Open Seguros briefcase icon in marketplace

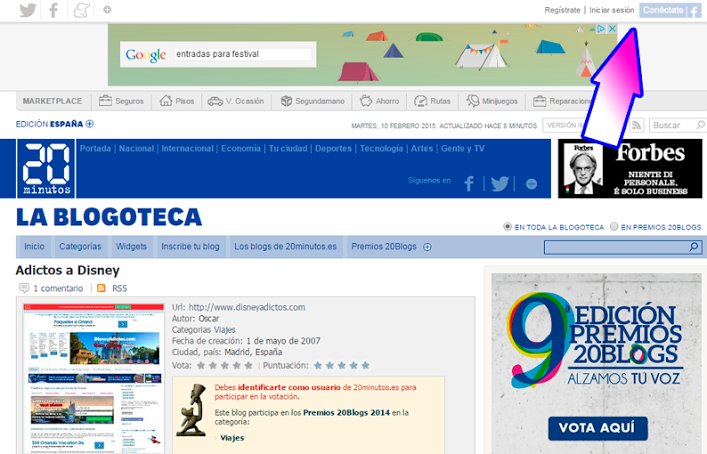pyautogui.click(x=105, y=101)
